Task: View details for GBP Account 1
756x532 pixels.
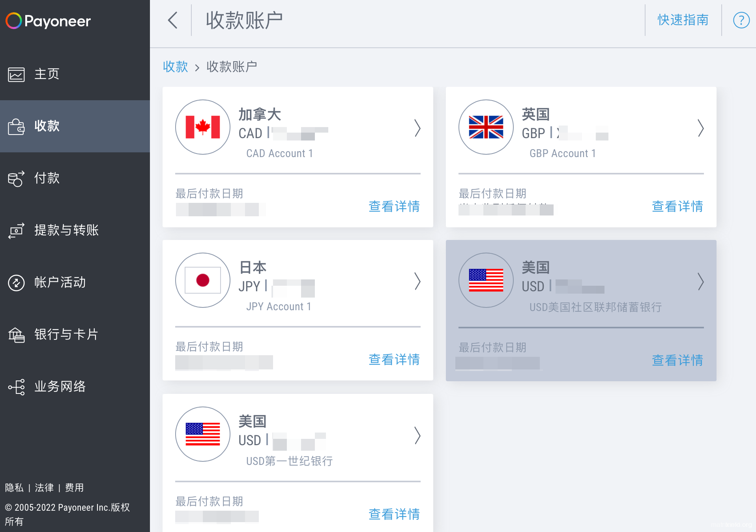Action: click(x=677, y=206)
